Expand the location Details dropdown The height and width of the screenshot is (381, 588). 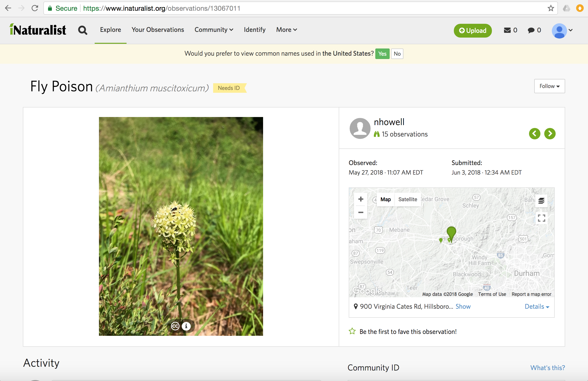tap(537, 306)
